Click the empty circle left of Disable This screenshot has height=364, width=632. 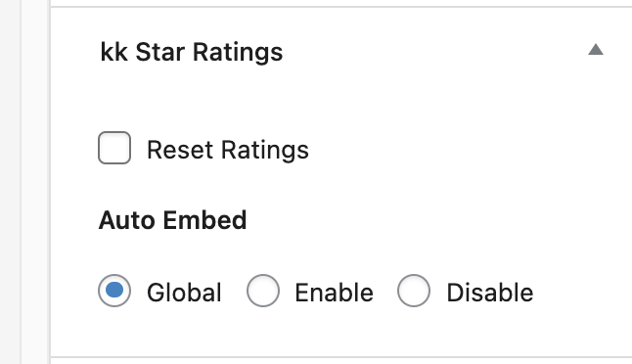click(x=414, y=291)
